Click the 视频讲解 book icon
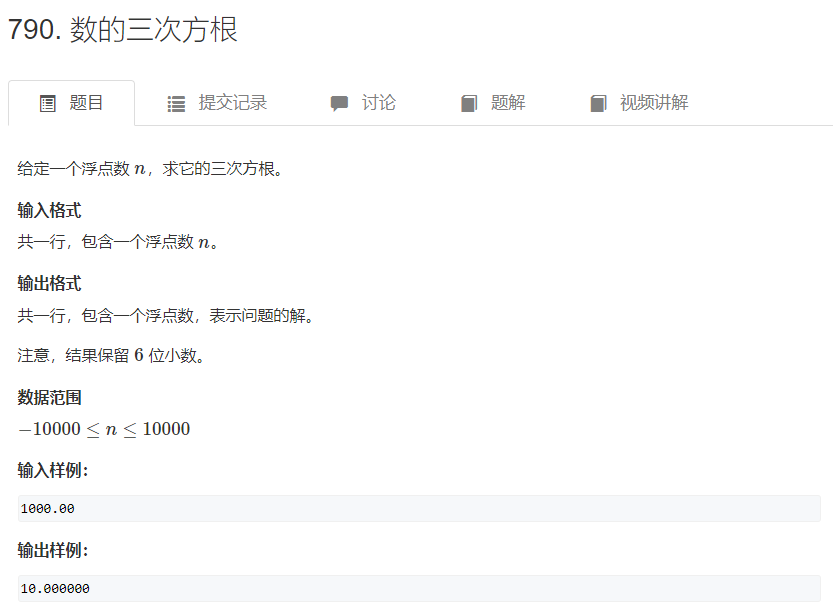The width and height of the screenshot is (833, 614). 598,103
